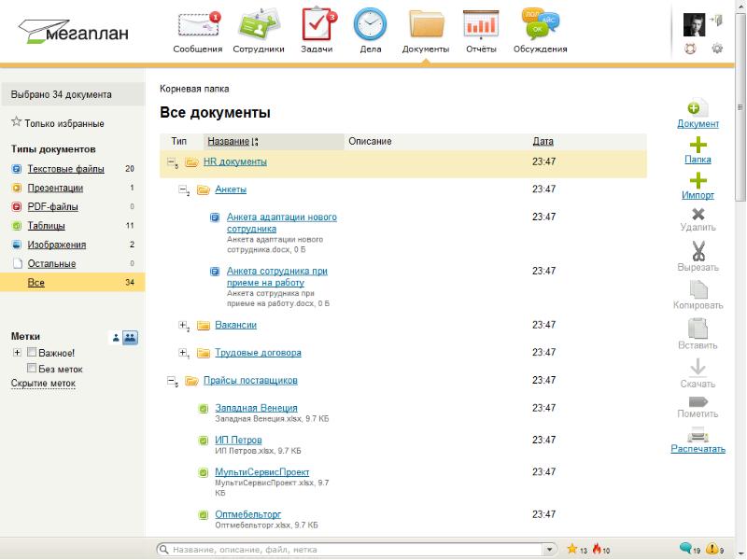Go to Задачи checklist icon
The image size is (747, 560).
tap(317, 24)
